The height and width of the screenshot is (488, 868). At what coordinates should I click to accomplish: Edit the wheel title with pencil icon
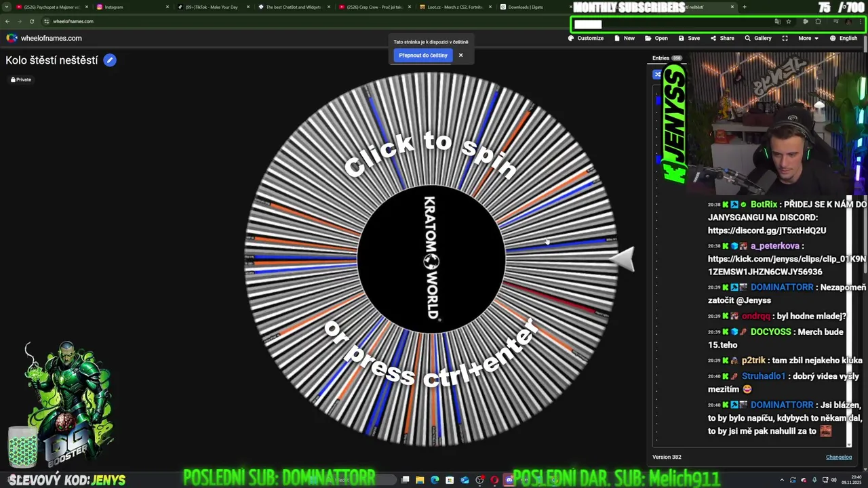click(x=110, y=60)
